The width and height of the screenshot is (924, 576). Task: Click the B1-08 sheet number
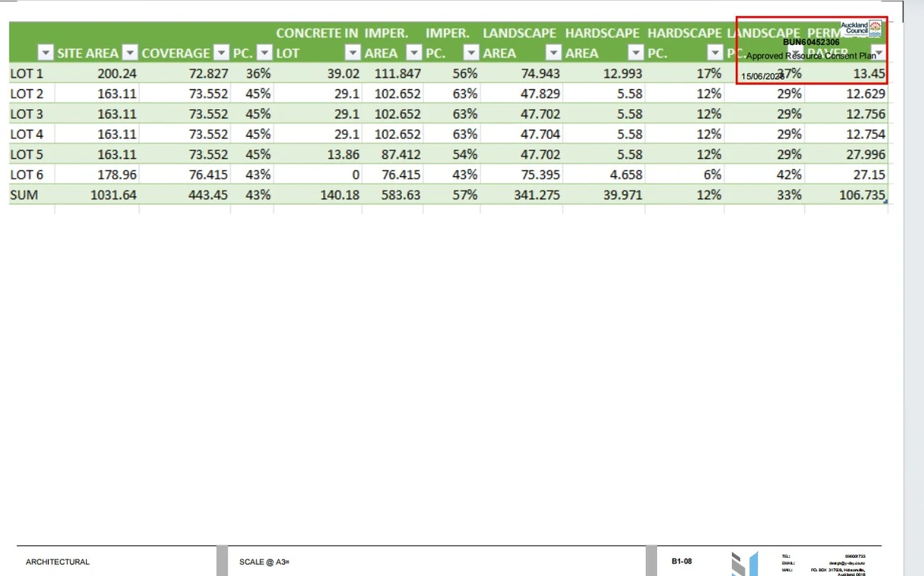682,561
